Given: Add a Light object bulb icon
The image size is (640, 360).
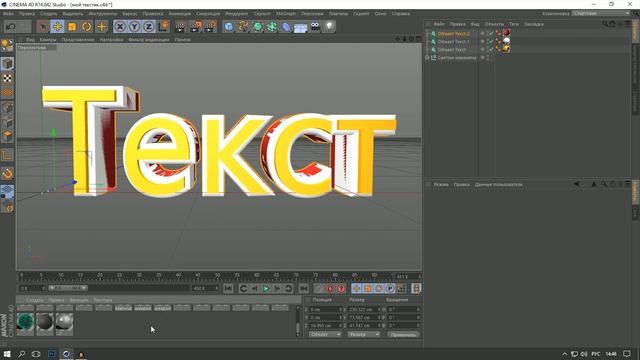Looking at the screenshot, I should (x=329, y=27).
